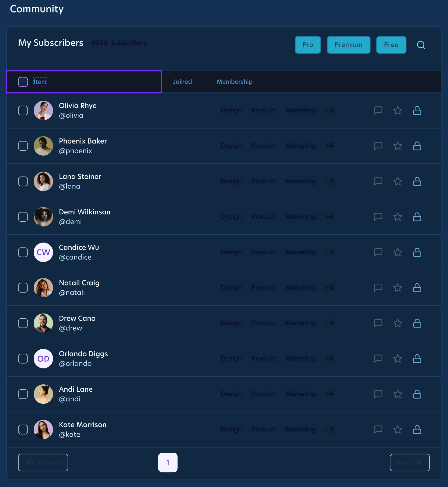Sort by the Joined column
448x487 pixels.
click(182, 82)
